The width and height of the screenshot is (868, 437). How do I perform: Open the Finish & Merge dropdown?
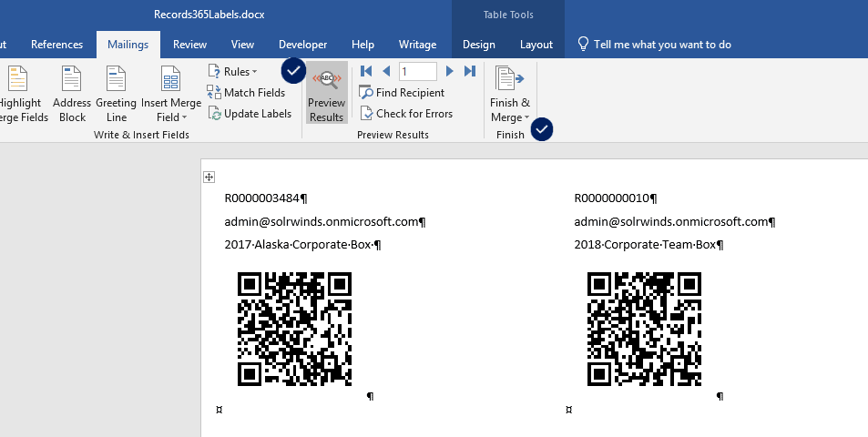tap(510, 94)
